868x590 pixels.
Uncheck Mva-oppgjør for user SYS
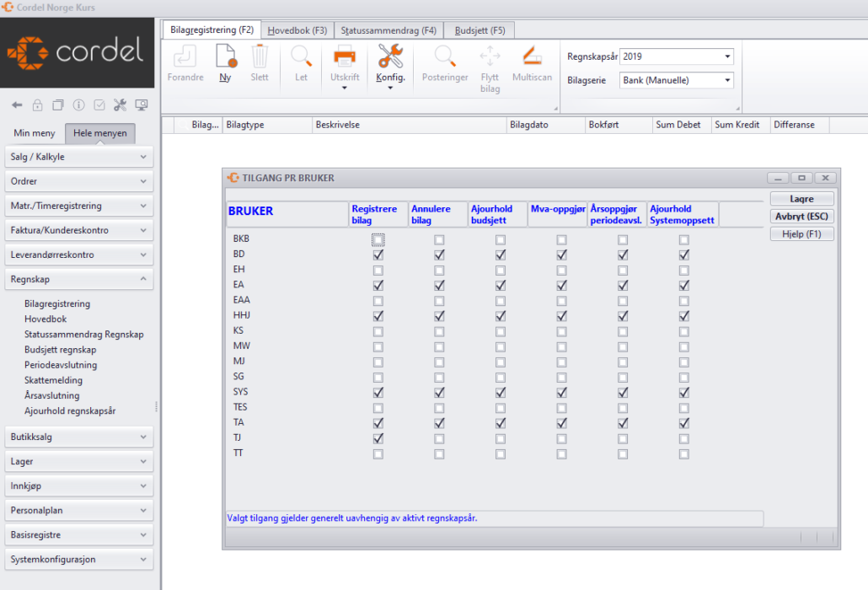(561, 393)
